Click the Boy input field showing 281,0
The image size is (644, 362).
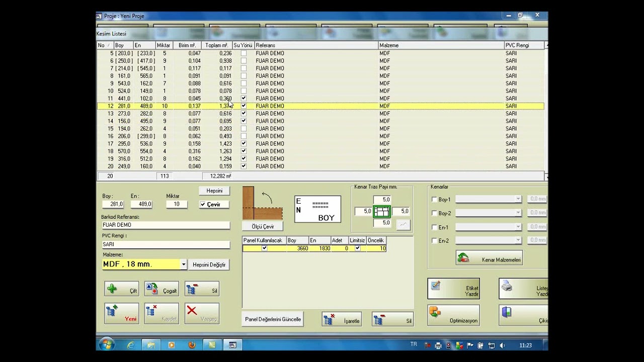click(x=113, y=204)
